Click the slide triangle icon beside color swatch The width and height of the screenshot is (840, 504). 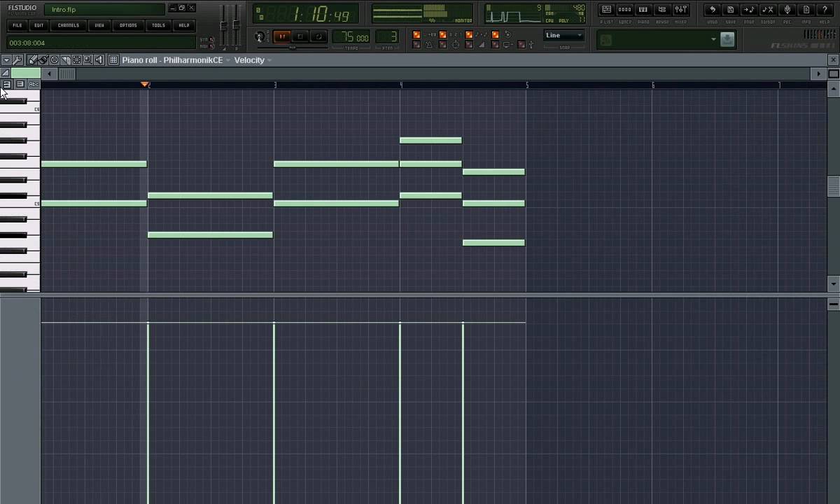5,73
